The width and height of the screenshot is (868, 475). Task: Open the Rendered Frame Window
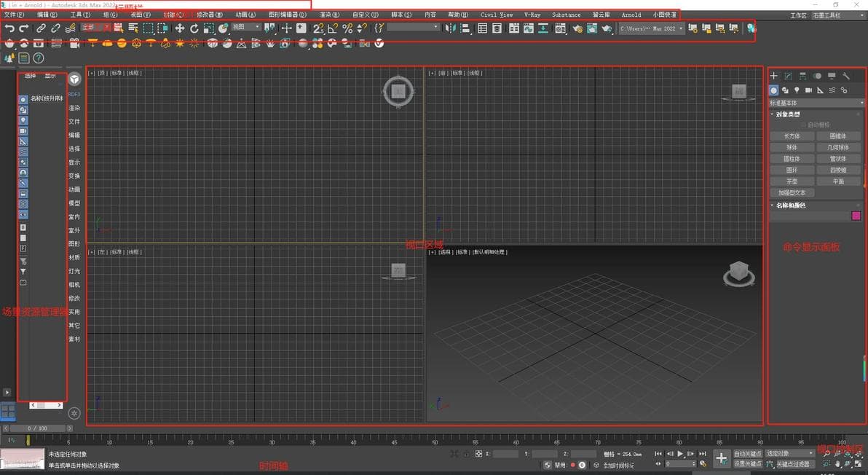592,28
